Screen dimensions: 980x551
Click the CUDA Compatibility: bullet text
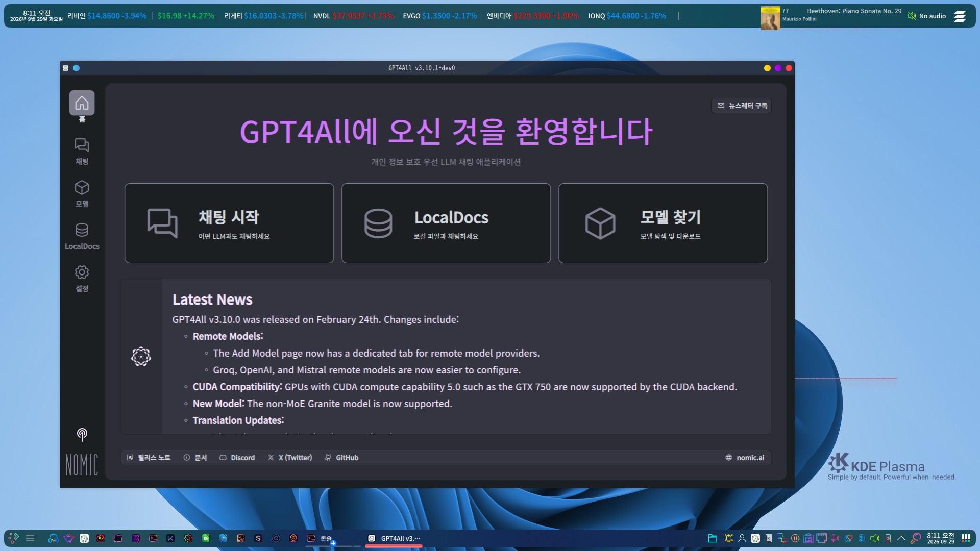point(237,387)
